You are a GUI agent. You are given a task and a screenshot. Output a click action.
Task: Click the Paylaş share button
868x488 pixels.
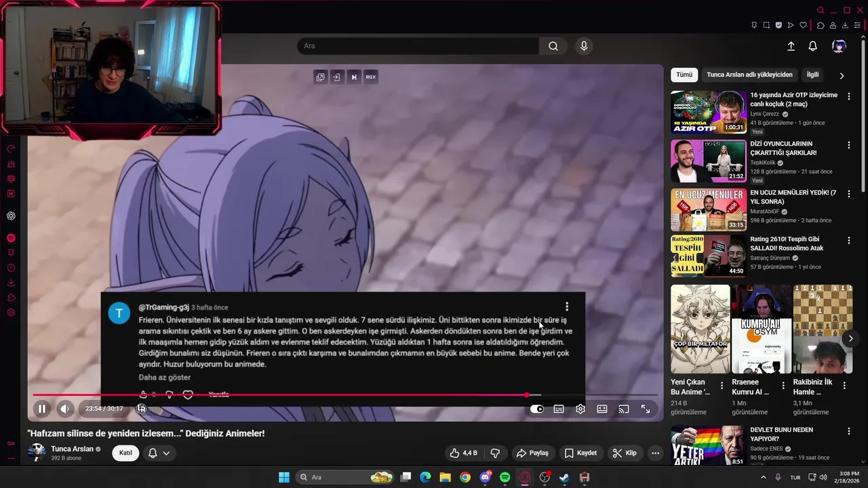[x=532, y=453]
